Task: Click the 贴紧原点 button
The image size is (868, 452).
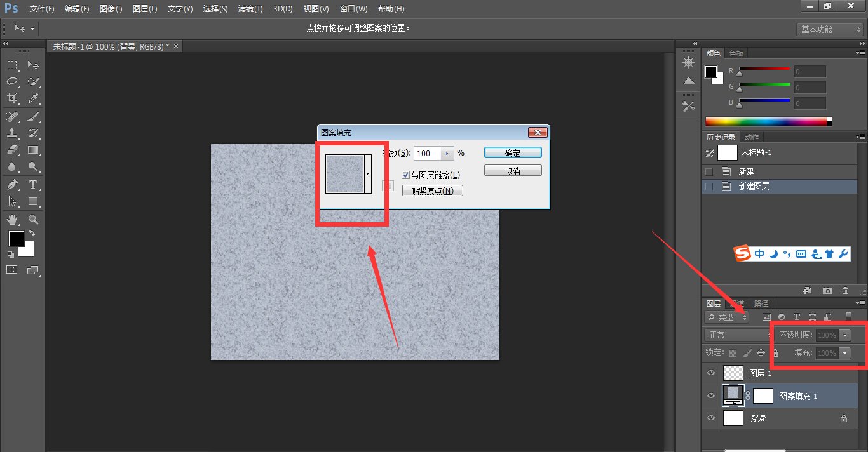Action: pos(432,190)
